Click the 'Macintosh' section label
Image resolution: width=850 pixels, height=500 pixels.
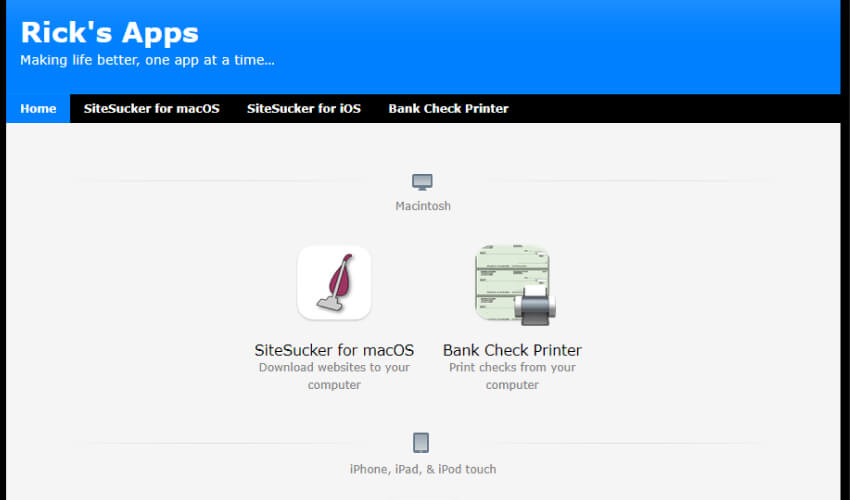(423, 206)
